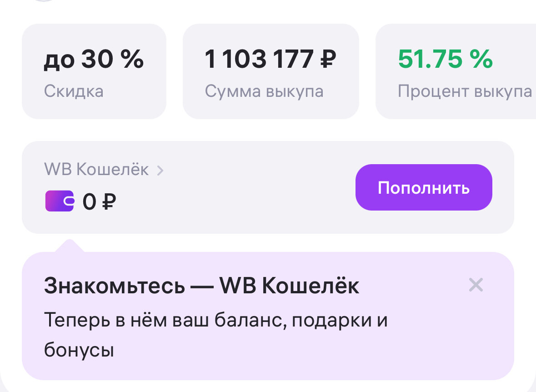Tap the wallet balance icon next to 0 ₽

pos(59,201)
